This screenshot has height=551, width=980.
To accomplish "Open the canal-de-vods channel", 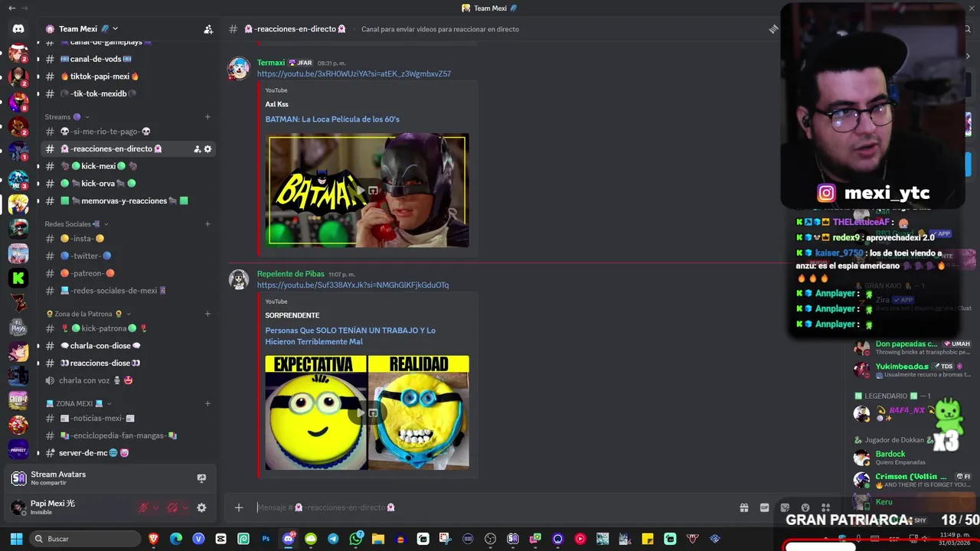I will [128, 59].
